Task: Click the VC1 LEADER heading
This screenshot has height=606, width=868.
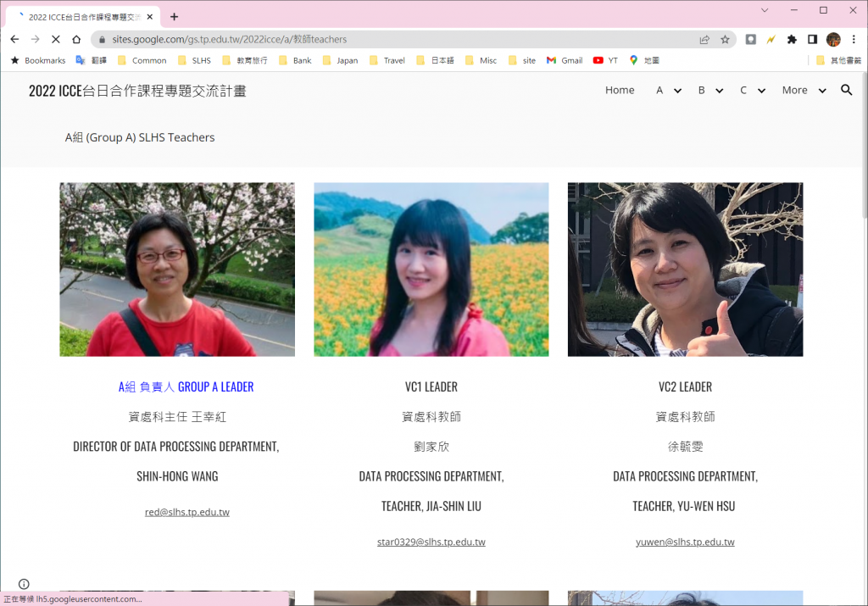Action: tap(431, 386)
